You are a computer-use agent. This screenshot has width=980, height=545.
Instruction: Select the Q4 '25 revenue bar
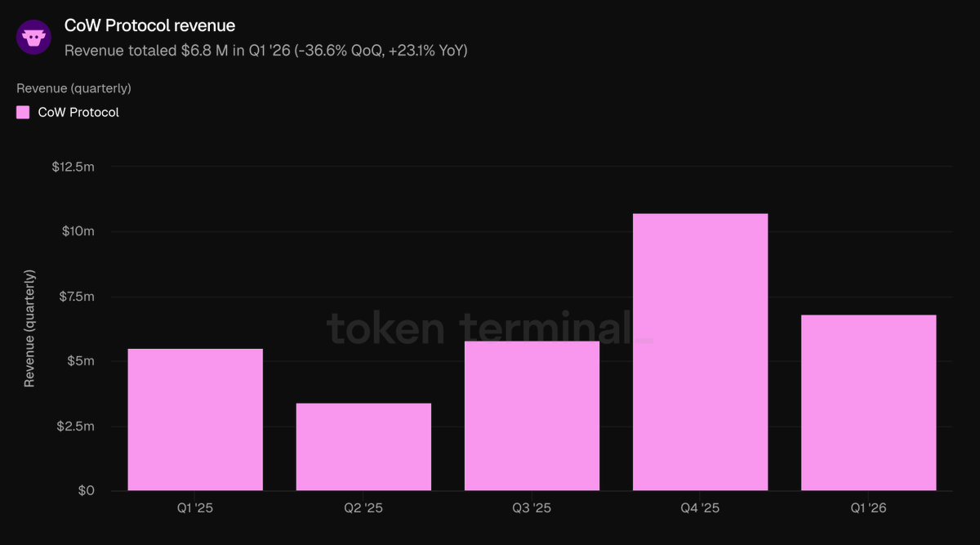[x=700, y=352]
